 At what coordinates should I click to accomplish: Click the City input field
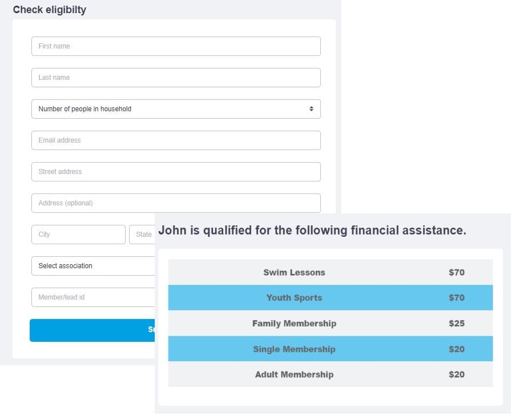(78, 234)
